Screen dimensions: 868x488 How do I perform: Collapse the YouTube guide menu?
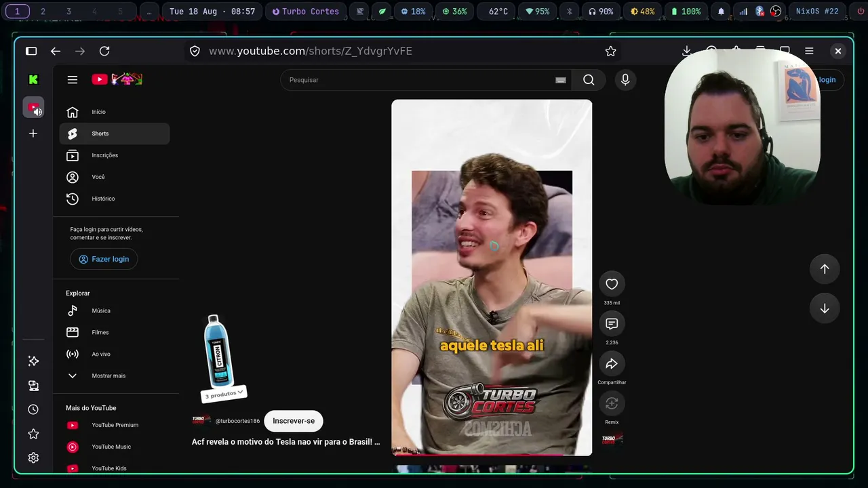point(73,79)
